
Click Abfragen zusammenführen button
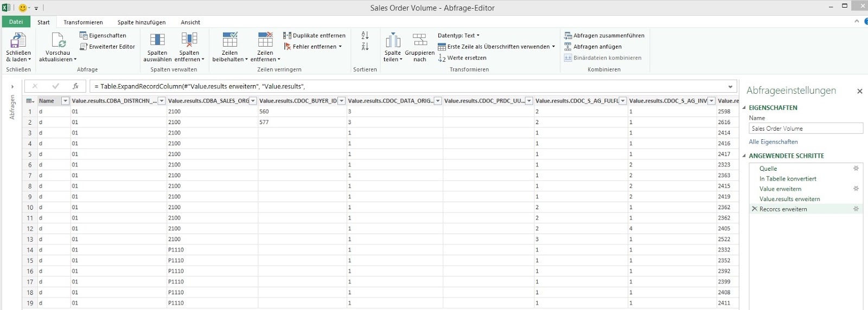coord(604,36)
